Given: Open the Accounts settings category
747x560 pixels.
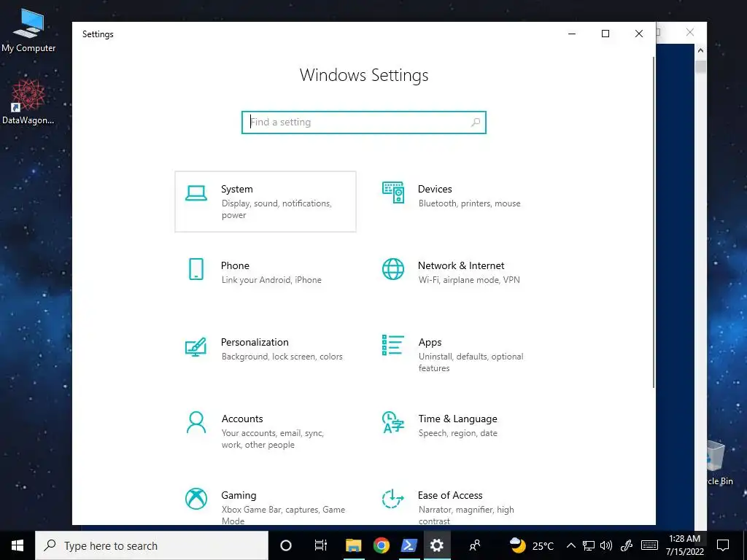Looking at the screenshot, I should pyautogui.click(x=266, y=431).
